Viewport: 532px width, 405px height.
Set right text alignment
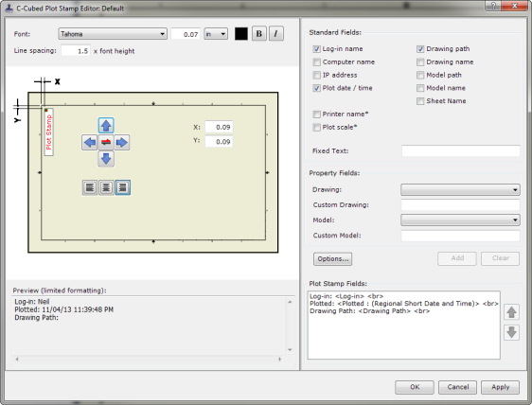click(x=122, y=187)
